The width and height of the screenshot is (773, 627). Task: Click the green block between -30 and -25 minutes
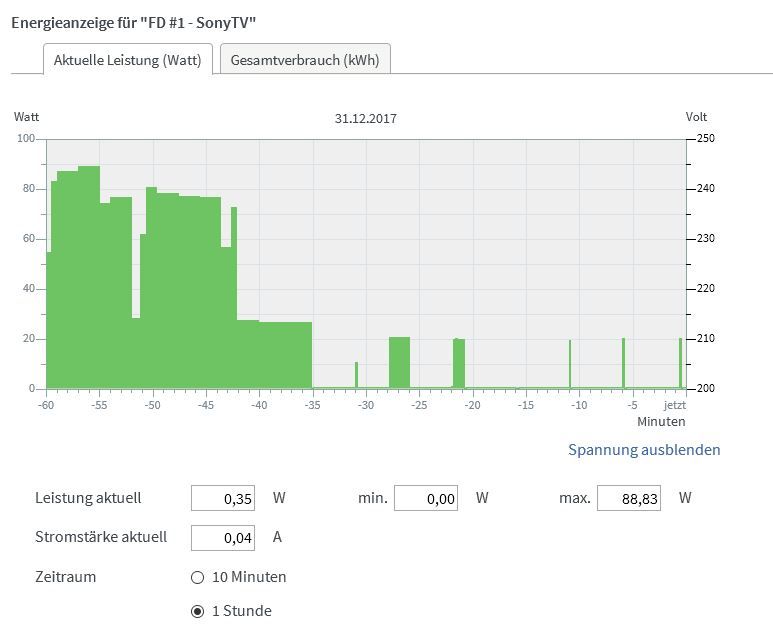coord(399,363)
